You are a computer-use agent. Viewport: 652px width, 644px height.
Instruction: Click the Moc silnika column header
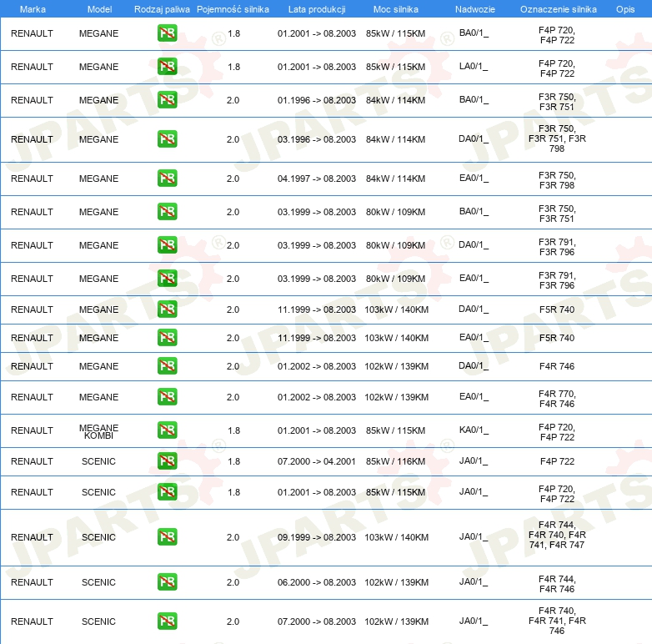[395, 8]
